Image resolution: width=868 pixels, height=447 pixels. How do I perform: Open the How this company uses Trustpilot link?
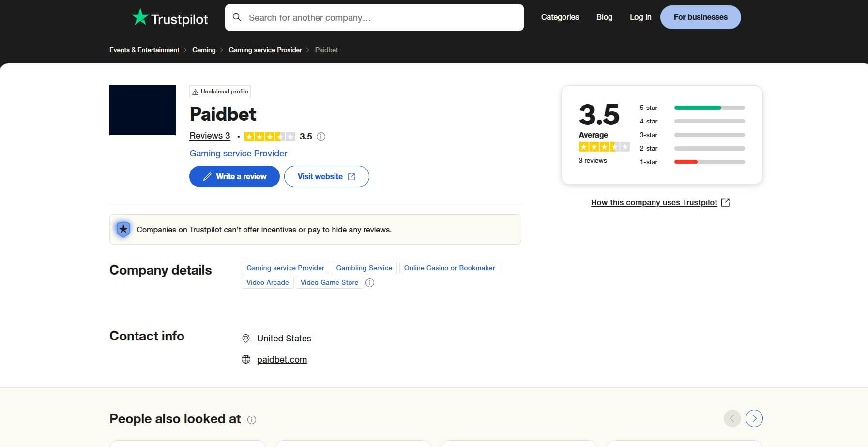coord(654,202)
